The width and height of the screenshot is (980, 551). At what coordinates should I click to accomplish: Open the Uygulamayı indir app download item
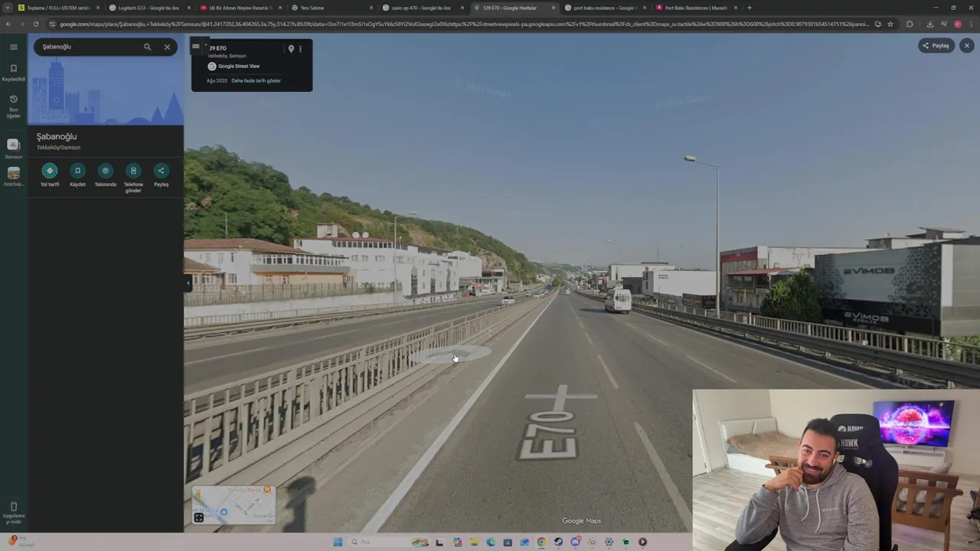[13, 513]
